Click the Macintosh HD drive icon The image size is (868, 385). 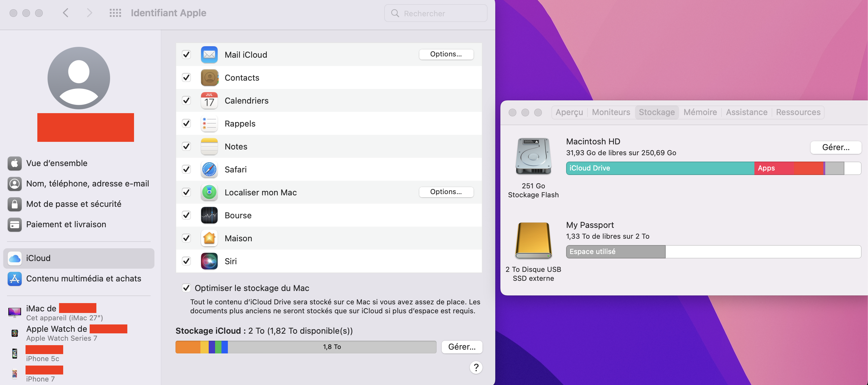point(533,156)
